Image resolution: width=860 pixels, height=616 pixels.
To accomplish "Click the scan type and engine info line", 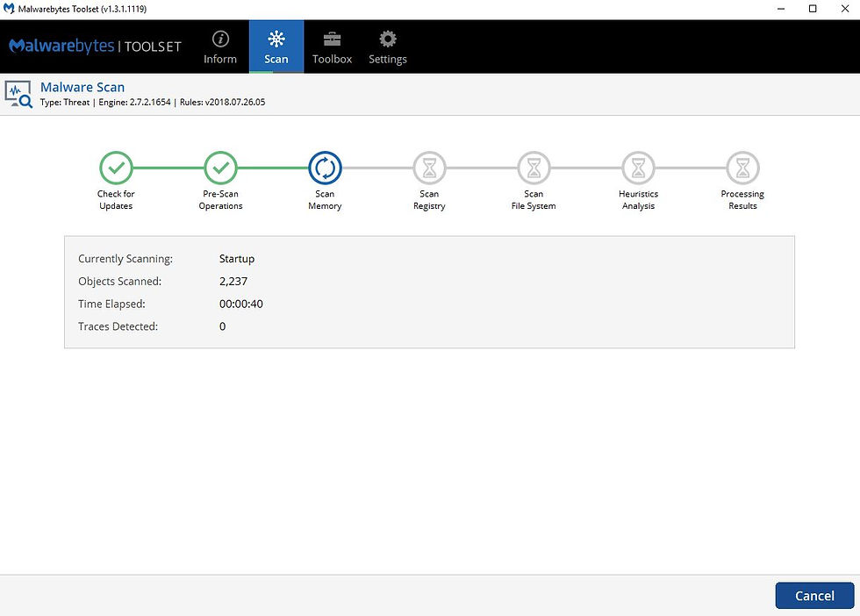I will click(153, 102).
